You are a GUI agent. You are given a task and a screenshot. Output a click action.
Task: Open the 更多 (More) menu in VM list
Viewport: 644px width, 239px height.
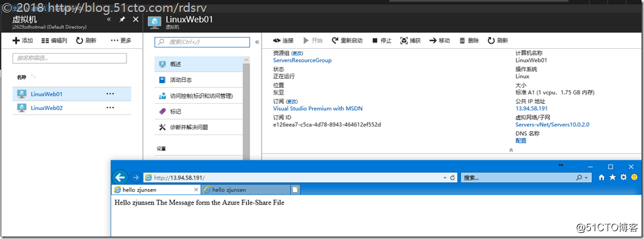[121, 40]
